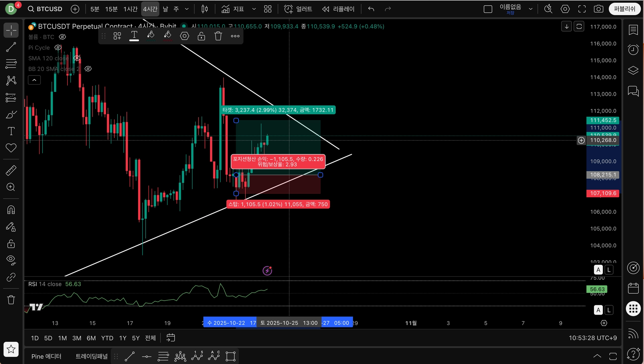Lock the selected drawing from toolbar
The width and height of the screenshot is (644, 364).
click(201, 36)
